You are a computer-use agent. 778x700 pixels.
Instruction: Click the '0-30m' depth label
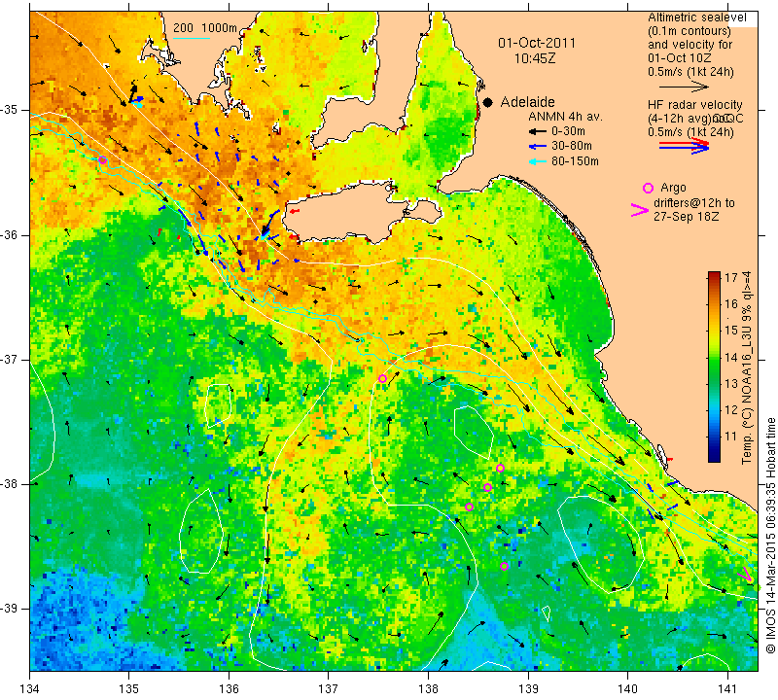[568, 131]
